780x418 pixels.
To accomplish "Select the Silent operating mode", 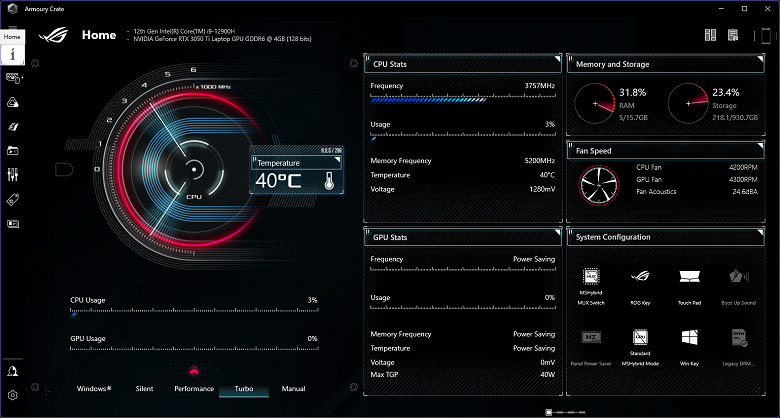I will pos(144,389).
